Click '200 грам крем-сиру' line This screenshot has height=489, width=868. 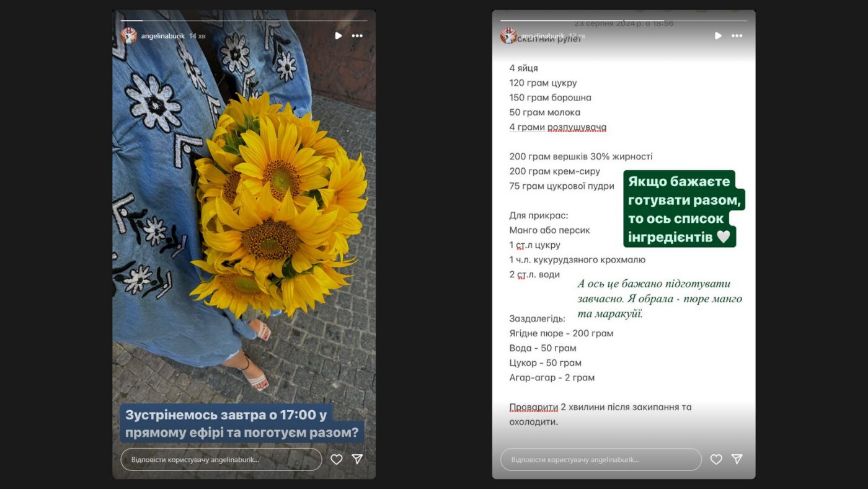(x=555, y=171)
